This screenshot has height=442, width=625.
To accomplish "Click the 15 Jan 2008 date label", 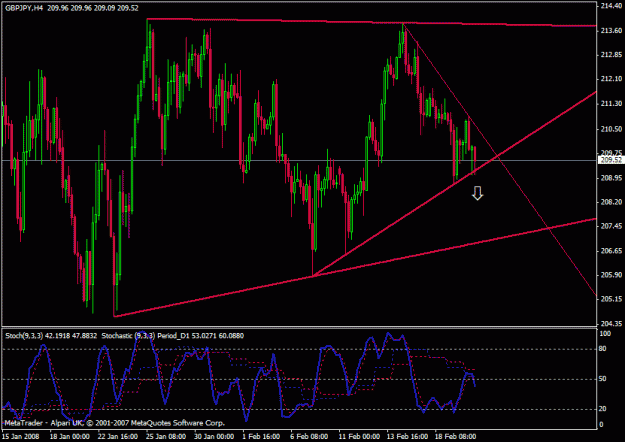I will (x=21, y=436).
